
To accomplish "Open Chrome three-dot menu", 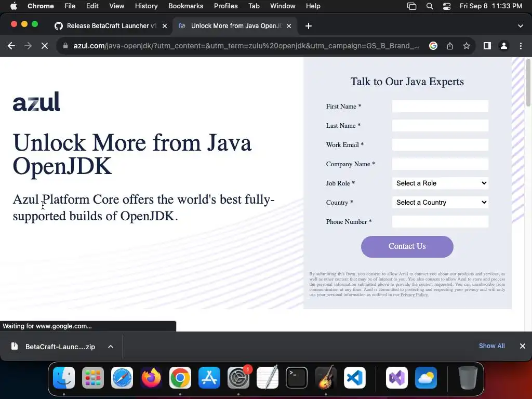I will tap(521, 46).
